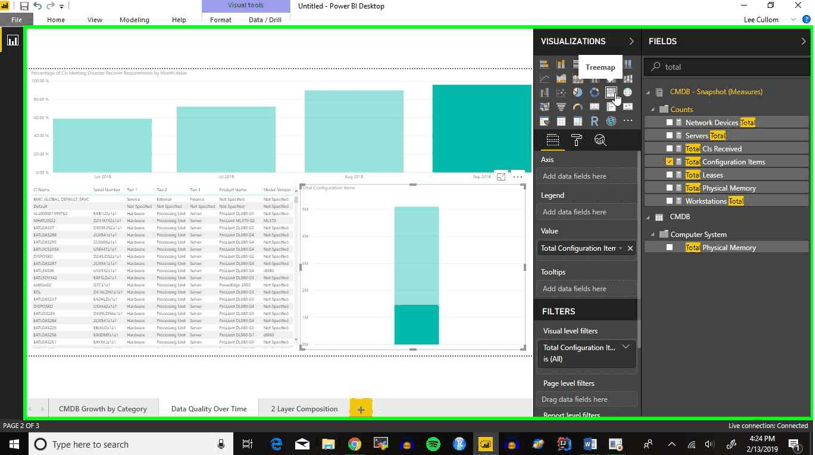Select the Waterfall chart visual
This screenshot has height=455, width=815.
pyautogui.click(x=544, y=93)
